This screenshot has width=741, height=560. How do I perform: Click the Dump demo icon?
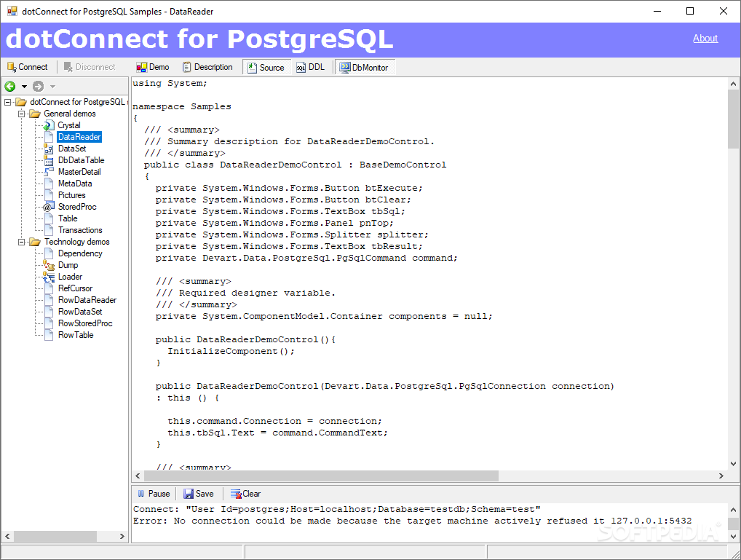(x=49, y=265)
